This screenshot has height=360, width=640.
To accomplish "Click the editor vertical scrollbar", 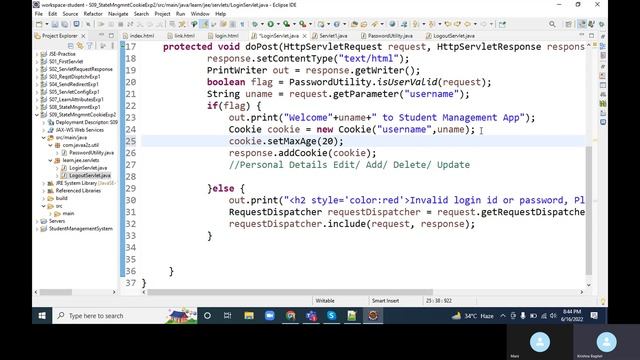I will tap(589, 210).
